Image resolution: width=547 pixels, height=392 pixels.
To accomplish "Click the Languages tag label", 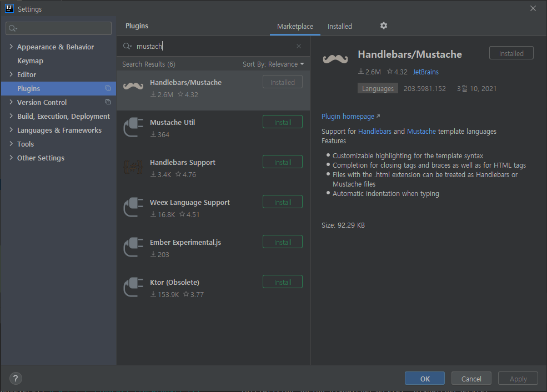I will (378, 89).
